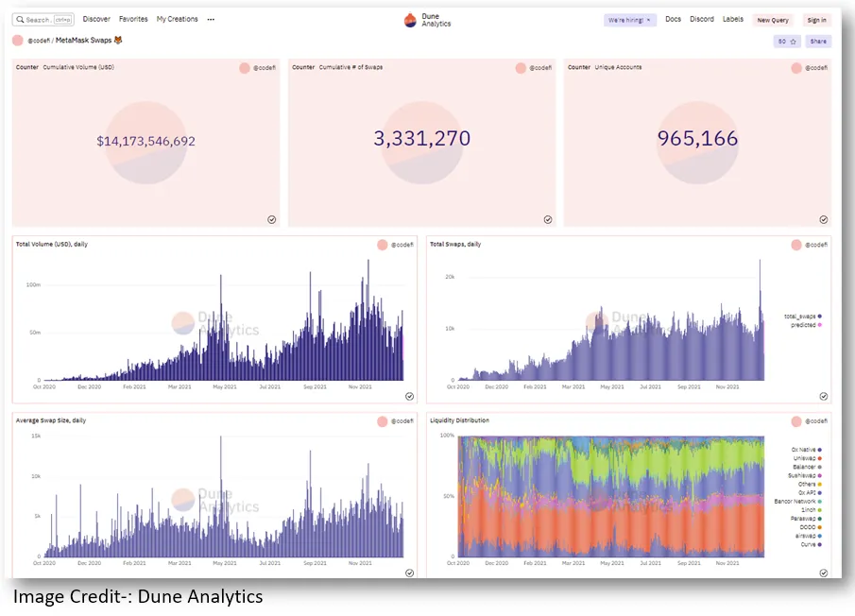Click @codefi avatar on Unique Accounts card

pos(796,68)
